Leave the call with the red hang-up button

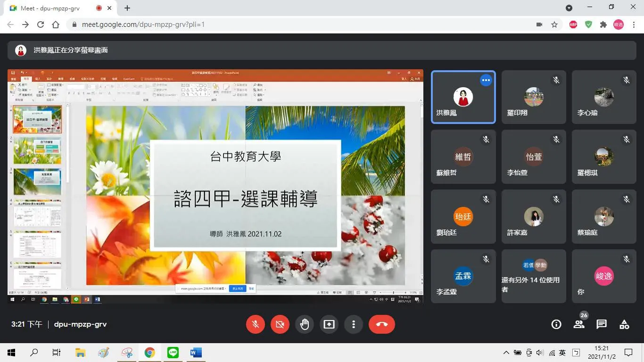tap(382, 324)
